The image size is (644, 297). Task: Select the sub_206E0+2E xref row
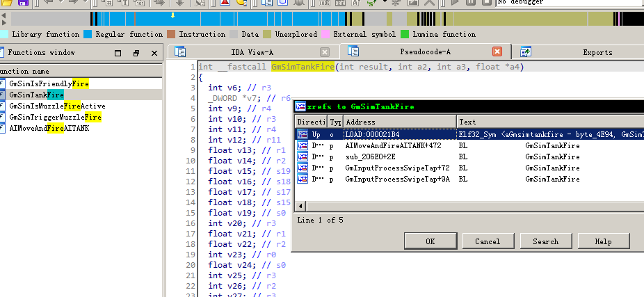(469, 156)
